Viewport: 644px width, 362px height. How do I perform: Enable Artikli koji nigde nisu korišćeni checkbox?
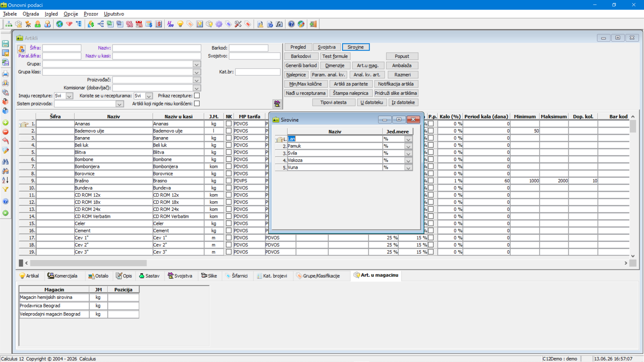pyautogui.click(x=197, y=103)
